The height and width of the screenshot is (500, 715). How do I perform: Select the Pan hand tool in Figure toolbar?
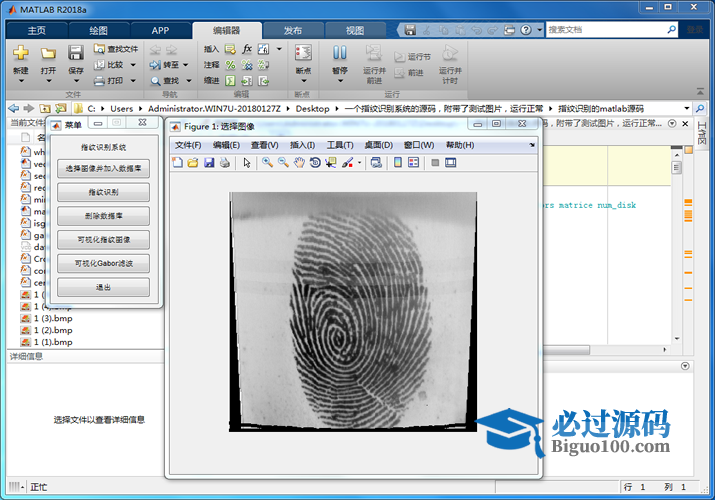click(x=299, y=163)
